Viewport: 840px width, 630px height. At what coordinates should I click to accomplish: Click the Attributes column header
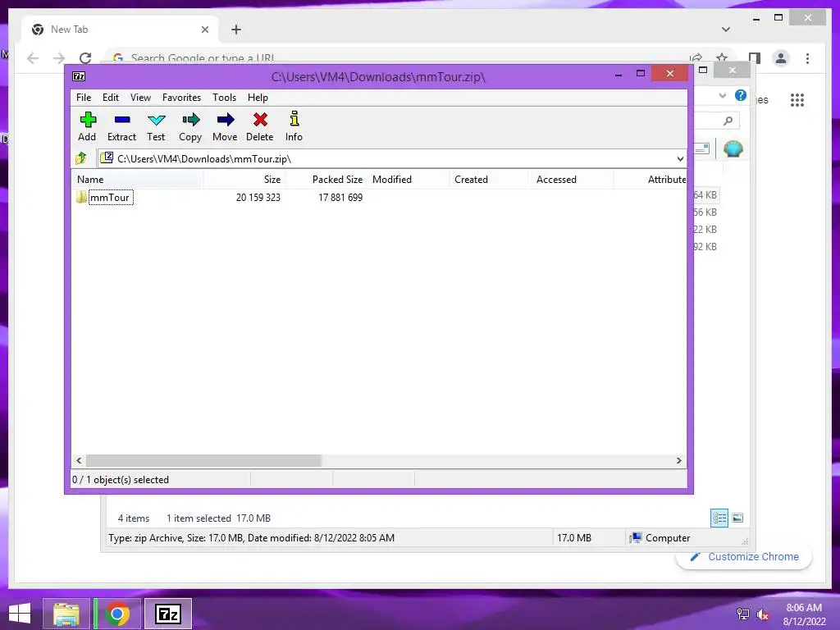651,180
